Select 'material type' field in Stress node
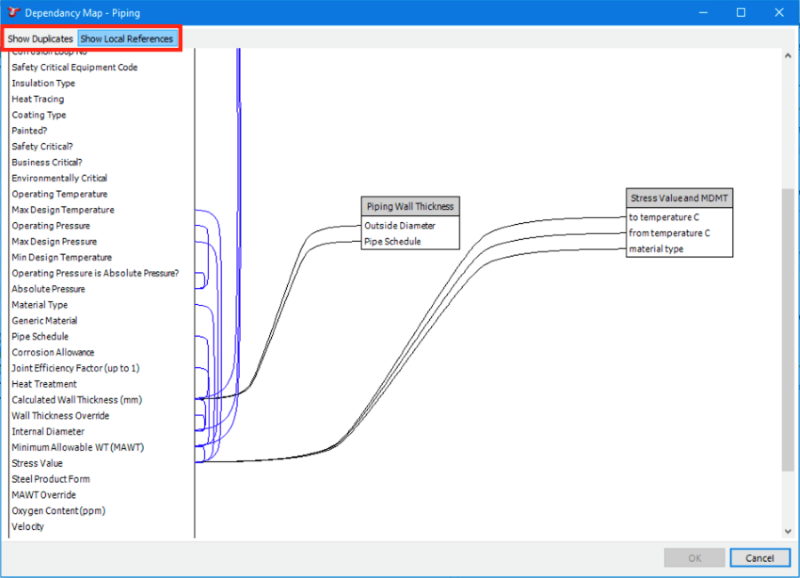Image resolution: width=800 pixels, height=578 pixels. (x=656, y=249)
